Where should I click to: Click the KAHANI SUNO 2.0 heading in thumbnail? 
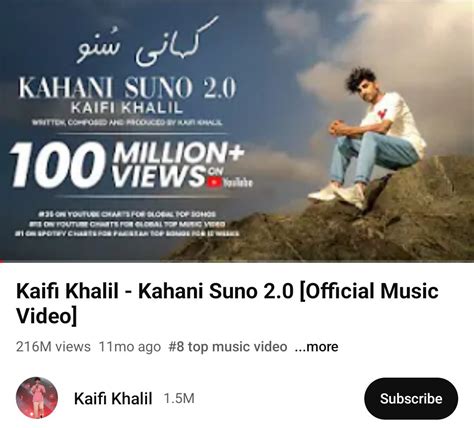127,87
